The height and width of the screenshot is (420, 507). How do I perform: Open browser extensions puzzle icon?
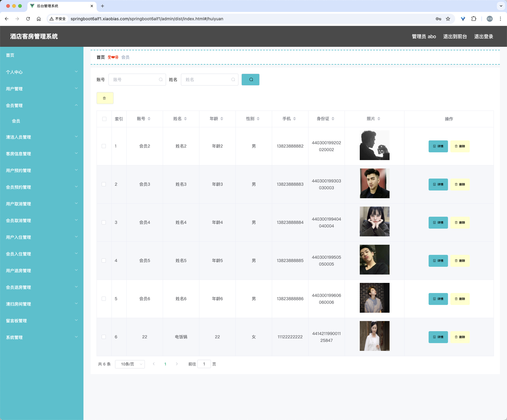click(x=474, y=19)
